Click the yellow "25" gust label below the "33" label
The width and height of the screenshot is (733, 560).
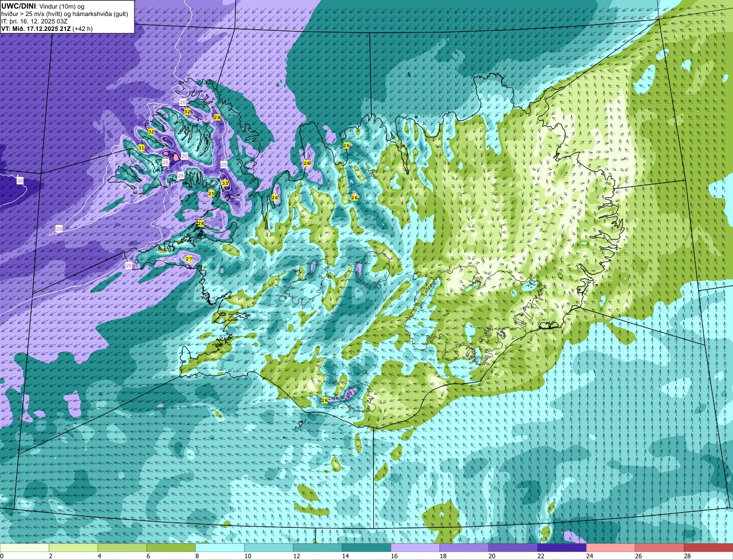pyautogui.click(x=211, y=194)
